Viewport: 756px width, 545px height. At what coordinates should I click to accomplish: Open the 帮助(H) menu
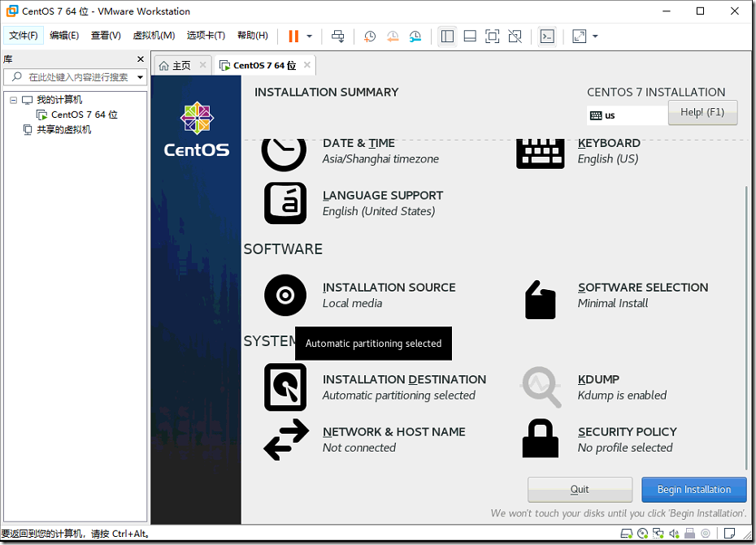coord(253,35)
